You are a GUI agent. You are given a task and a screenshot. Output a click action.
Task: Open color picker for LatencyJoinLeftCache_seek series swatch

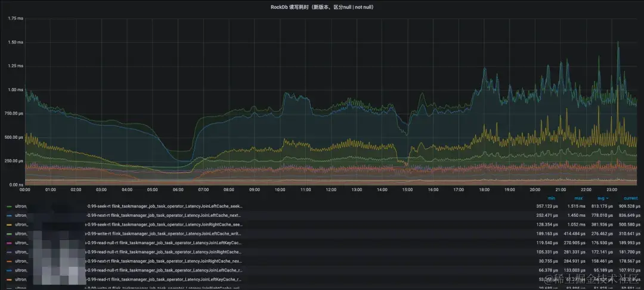(x=9, y=206)
